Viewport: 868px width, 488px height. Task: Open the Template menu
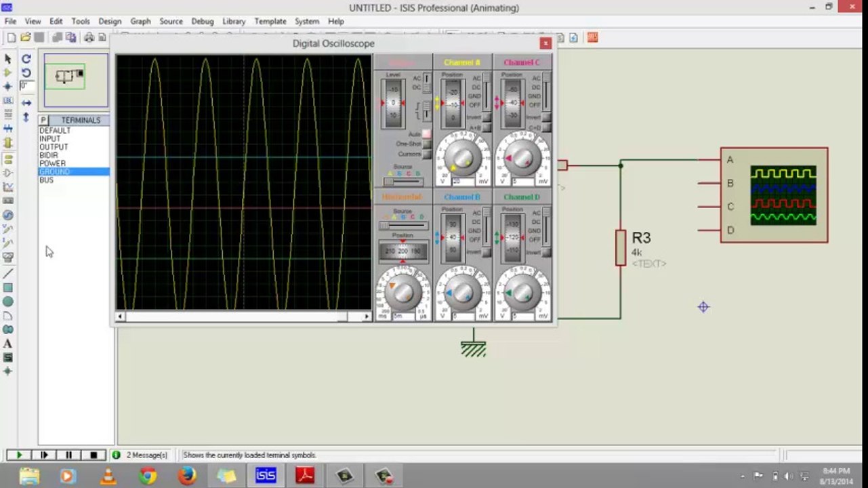(x=270, y=21)
